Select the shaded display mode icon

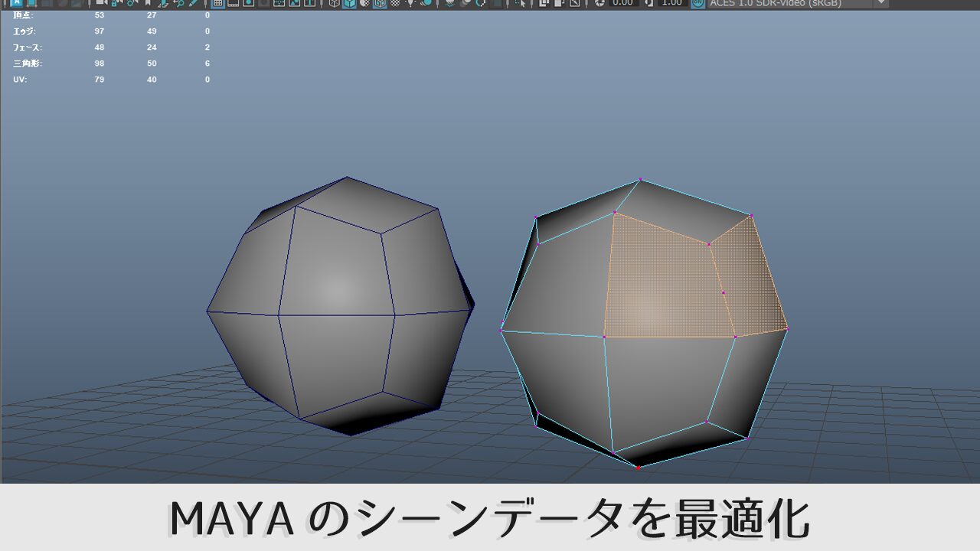348,5
